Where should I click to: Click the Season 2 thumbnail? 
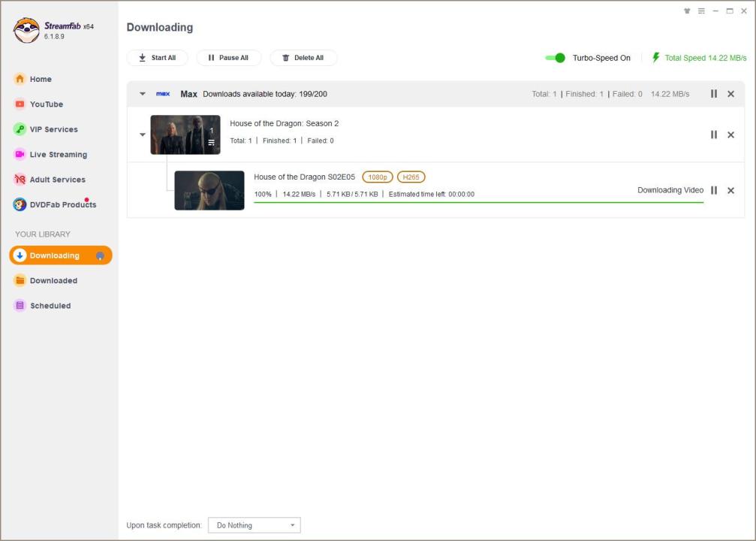coord(185,134)
